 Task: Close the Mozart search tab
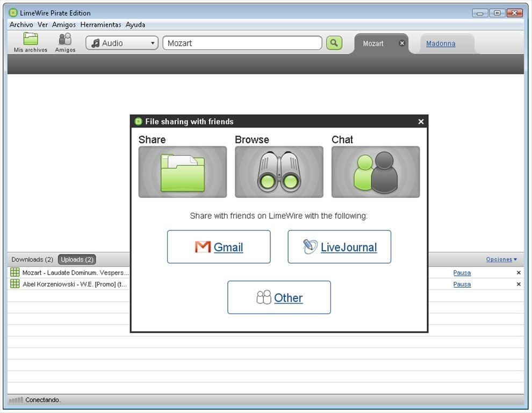[402, 43]
